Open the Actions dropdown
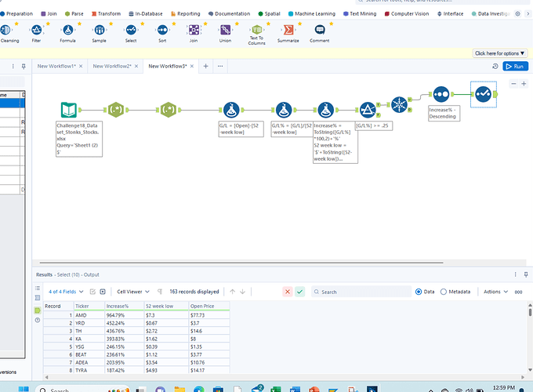 tap(495, 292)
